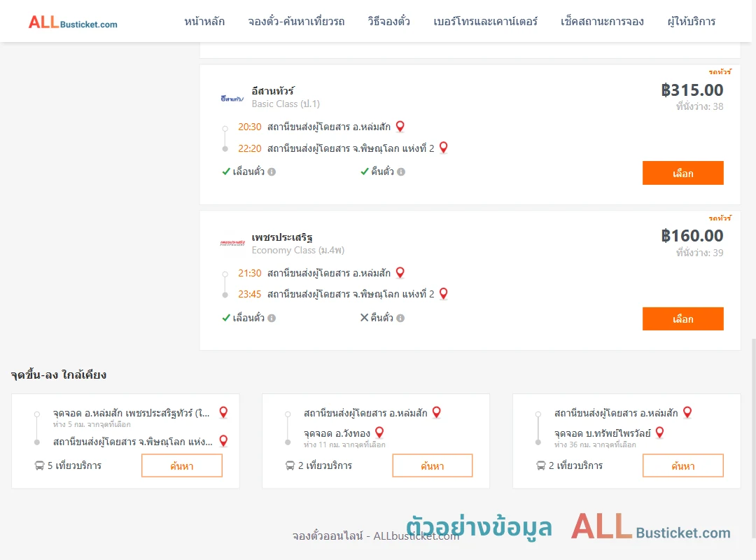756x560 pixels.
Task: Click map pin beside สถานีขนส่งผู้โดยสาร จ.พิษณุโลก แห่ง... in nearby card
Action: (223, 441)
